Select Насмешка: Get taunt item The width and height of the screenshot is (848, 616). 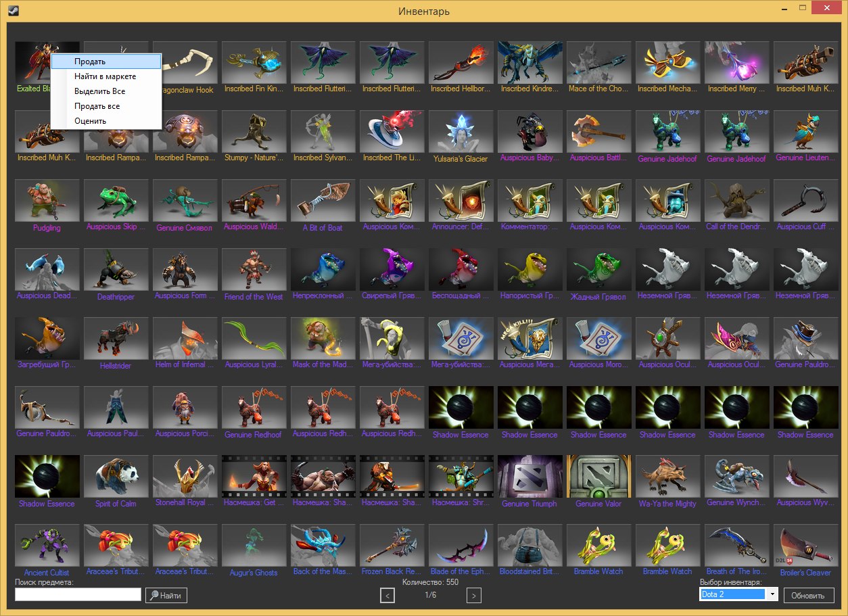(254, 477)
